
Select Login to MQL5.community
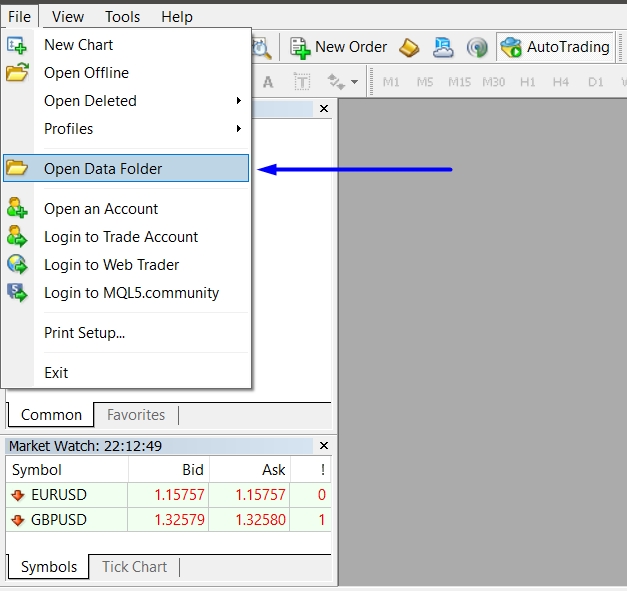pos(126,293)
